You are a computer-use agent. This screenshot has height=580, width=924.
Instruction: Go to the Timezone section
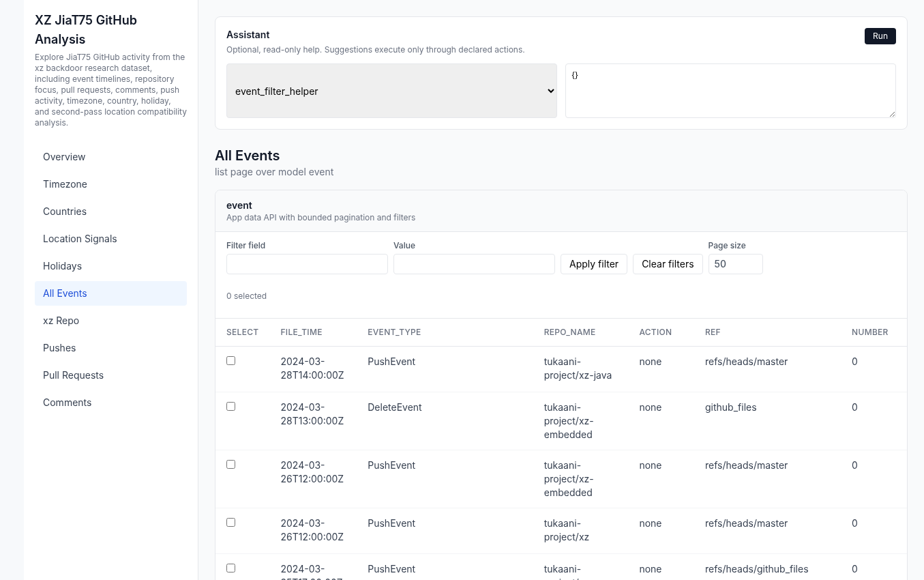pos(110,184)
